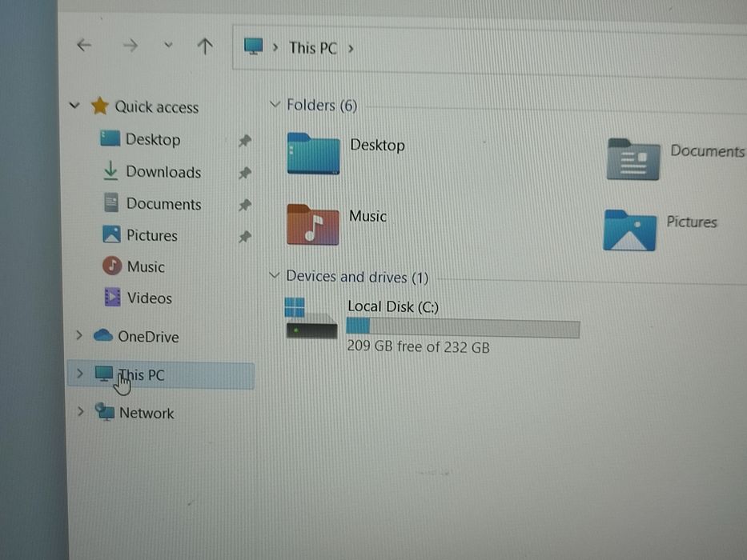Viewport: 747px width, 560px height.
Task: Open Desktop in the Quick access list
Action: pyautogui.click(x=153, y=139)
